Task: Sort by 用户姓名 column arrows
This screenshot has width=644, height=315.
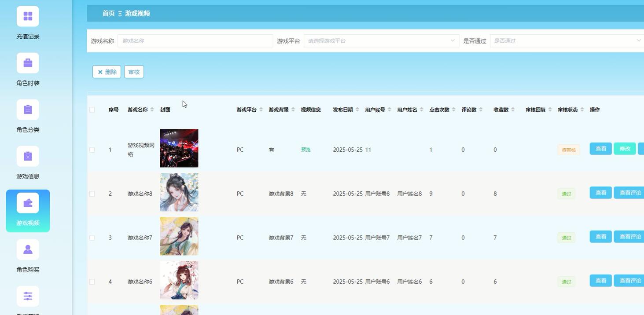Action: 421,110
